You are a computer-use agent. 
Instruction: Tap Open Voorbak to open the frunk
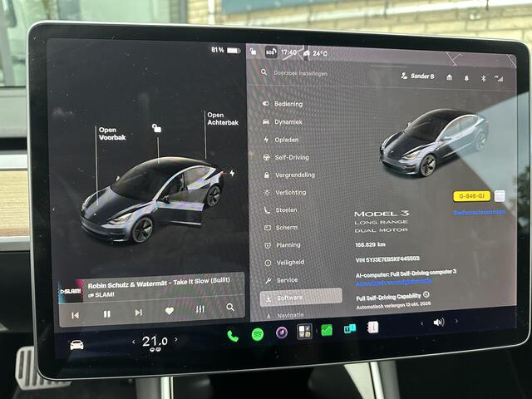tap(112, 134)
